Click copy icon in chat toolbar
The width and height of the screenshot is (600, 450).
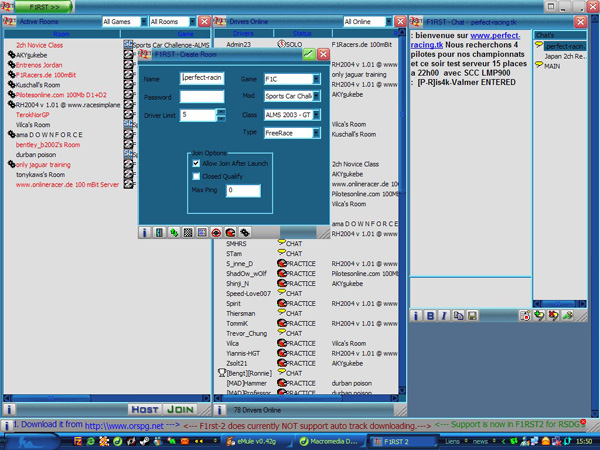click(458, 316)
